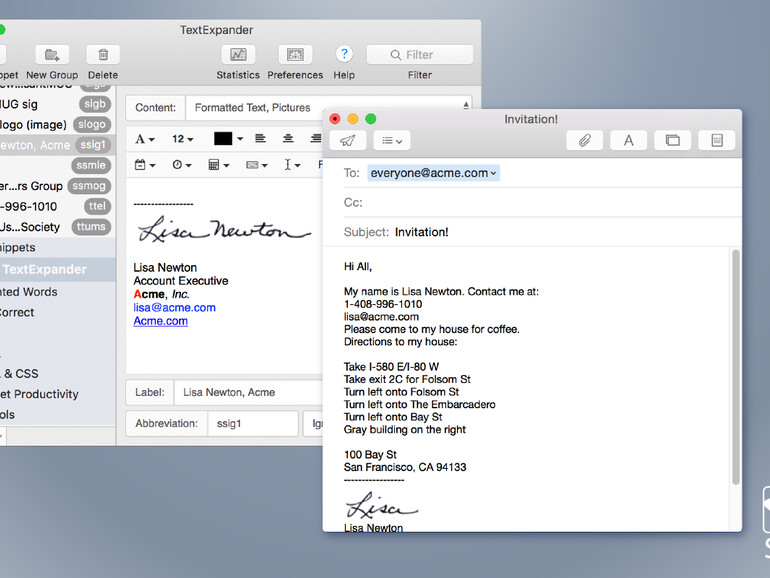
Task: Click 'Gray building on the right' line
Action: 405,430
